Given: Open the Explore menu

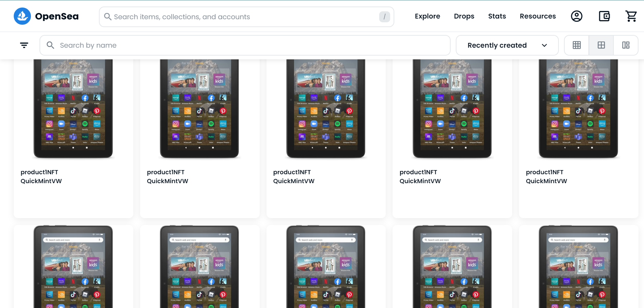Looking at the screenshot, I should 427,16.
